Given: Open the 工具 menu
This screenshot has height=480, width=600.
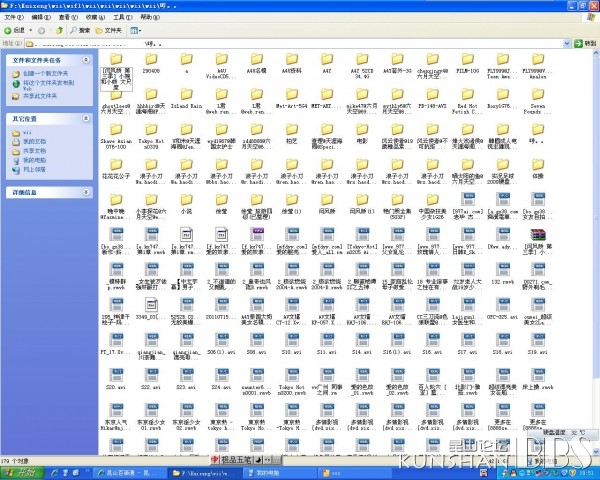Looking at the screenshot, I should tap(122, 17).
